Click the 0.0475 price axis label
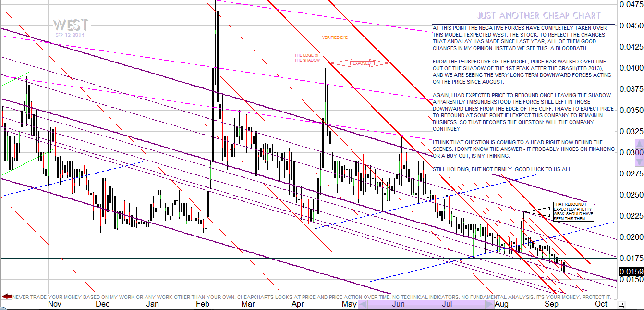The width and height of the screenshot is (644, 310). click(x=631, y=5)
